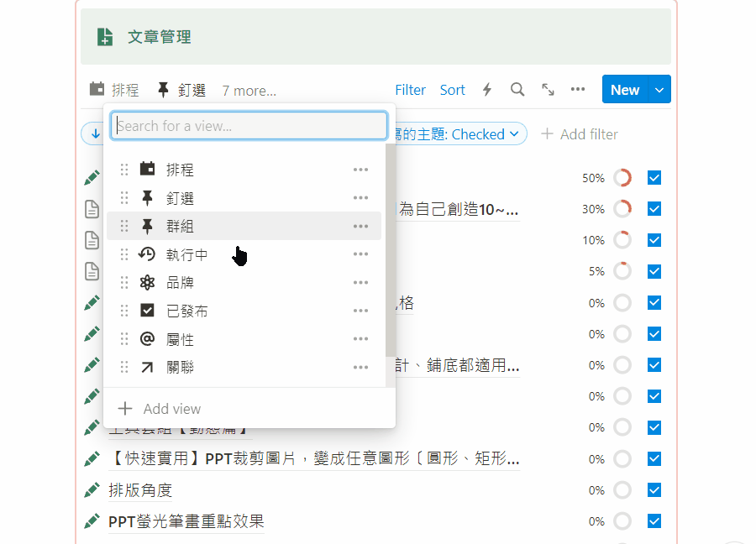756x544 pixels.
Task: Click the expand-to-full-page arrows icon
Action: click(547, 89)
